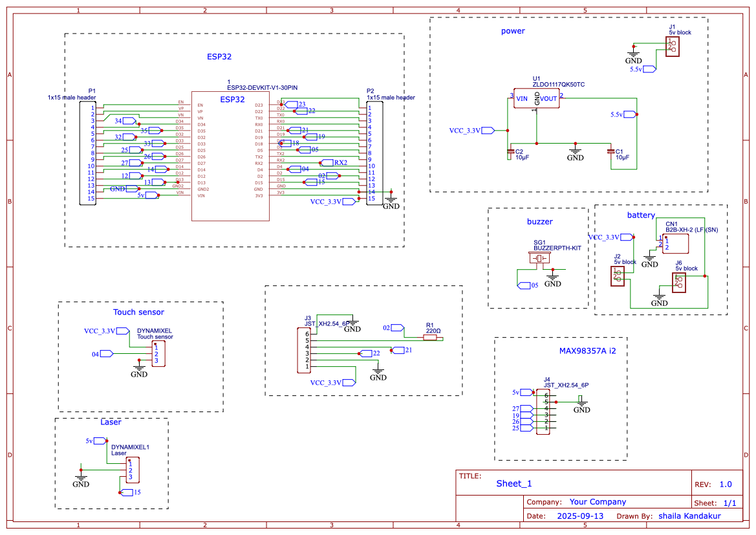Select the Sheet '1/1' value

(x=730, y=503)
